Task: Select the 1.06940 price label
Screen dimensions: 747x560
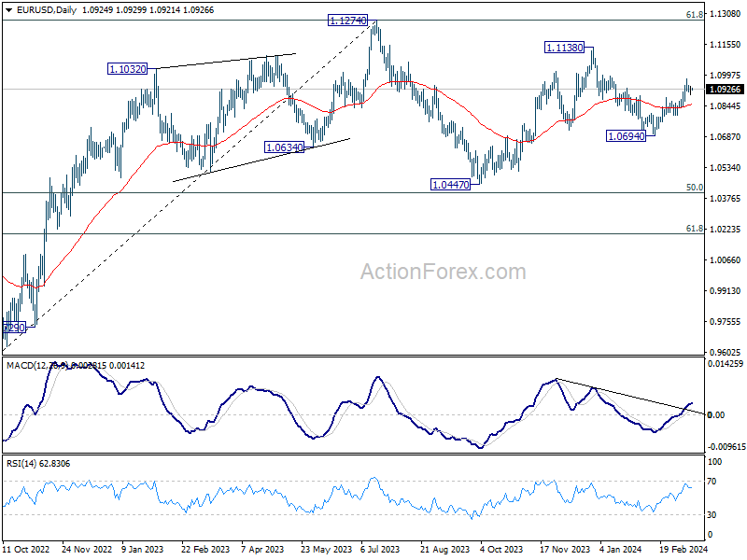Action: coord(626,136)
